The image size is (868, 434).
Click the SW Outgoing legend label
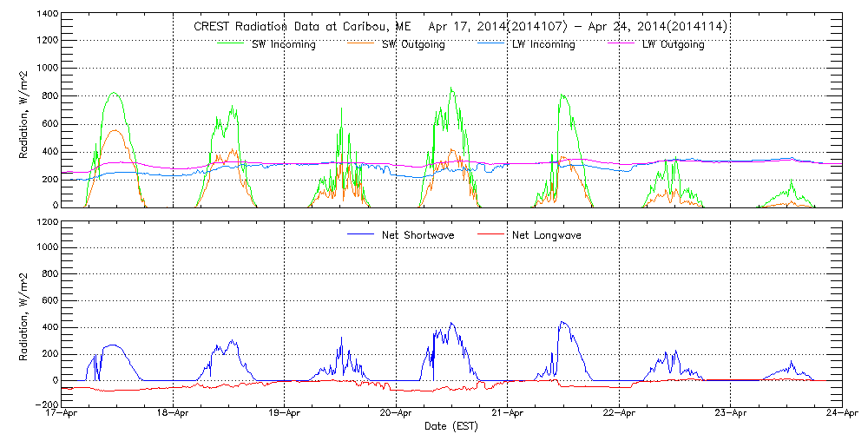(413, 44)
